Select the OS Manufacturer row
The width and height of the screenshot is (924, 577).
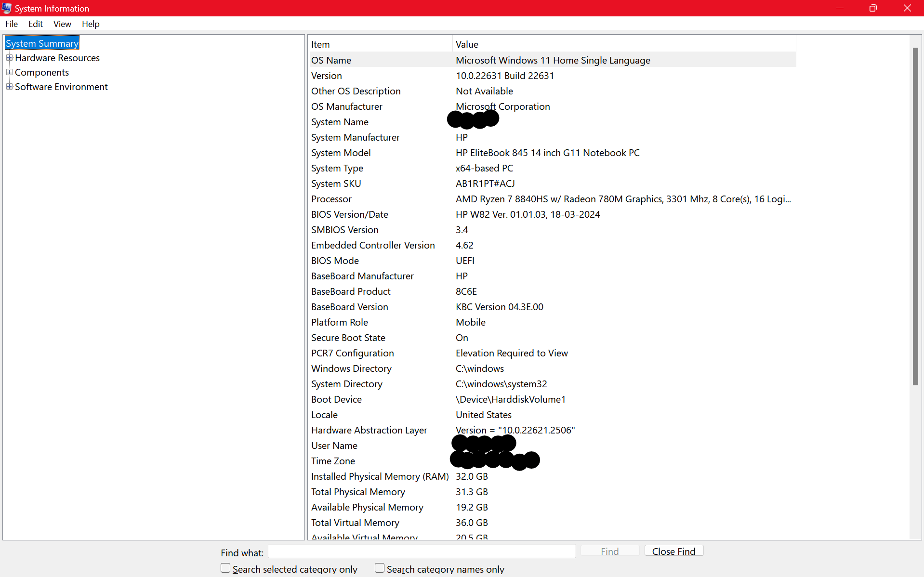[x=552, y=106]
